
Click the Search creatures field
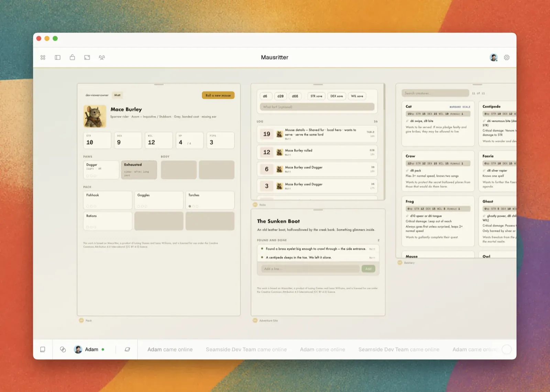pos(435,93)
